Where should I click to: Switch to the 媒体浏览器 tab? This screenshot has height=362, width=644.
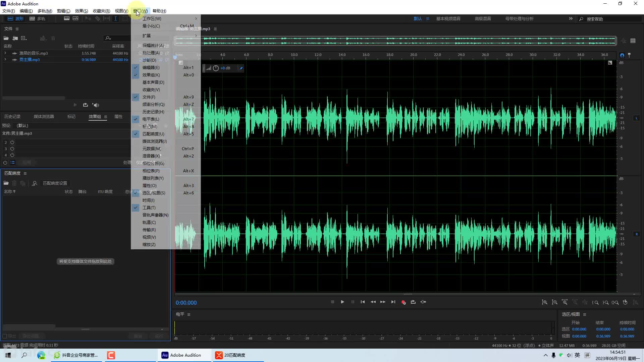coord(44,117)
